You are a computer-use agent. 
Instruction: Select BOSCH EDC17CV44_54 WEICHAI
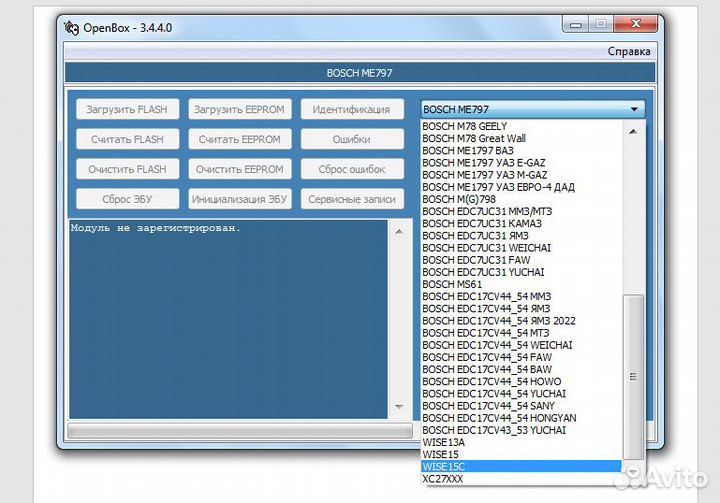pos(521,345)
